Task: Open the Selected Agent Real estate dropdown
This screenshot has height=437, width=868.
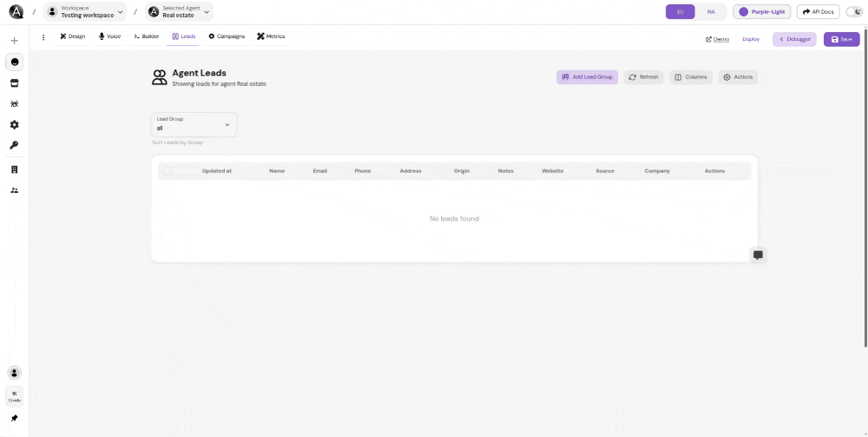Action: [180, 11]
